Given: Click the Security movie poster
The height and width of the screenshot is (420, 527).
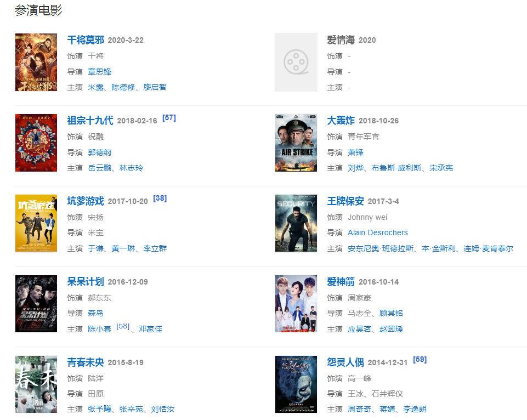Looking at the screenshot, I should point(296,223).
